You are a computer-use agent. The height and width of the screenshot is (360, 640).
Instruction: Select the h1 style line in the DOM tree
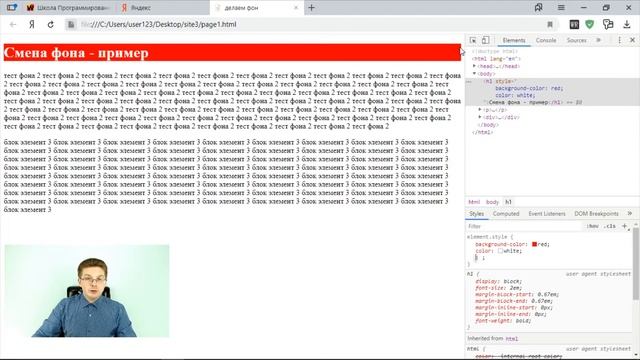[x=500, y=81]
